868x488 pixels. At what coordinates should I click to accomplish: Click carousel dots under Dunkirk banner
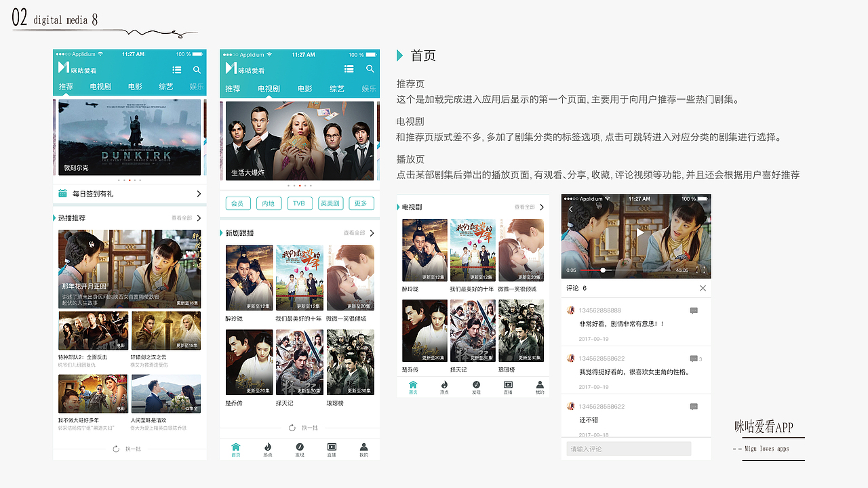tap(130, 180)
